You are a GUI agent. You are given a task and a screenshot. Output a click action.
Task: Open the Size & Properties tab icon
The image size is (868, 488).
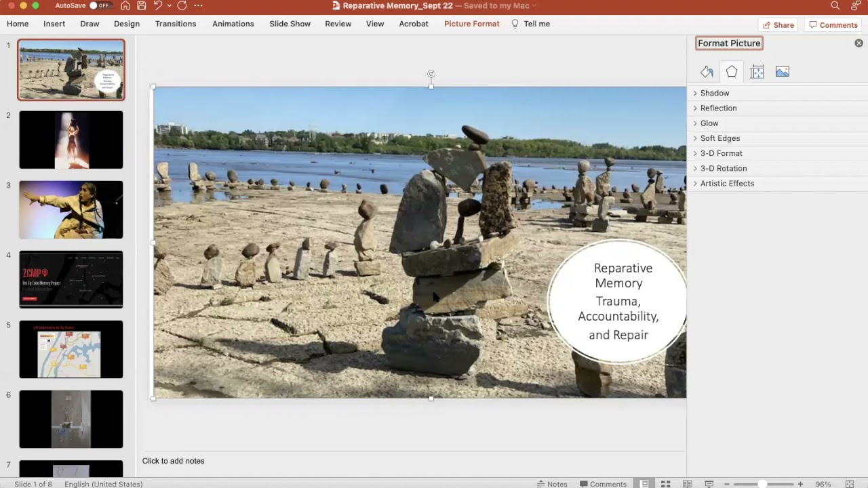coord(757,72)
